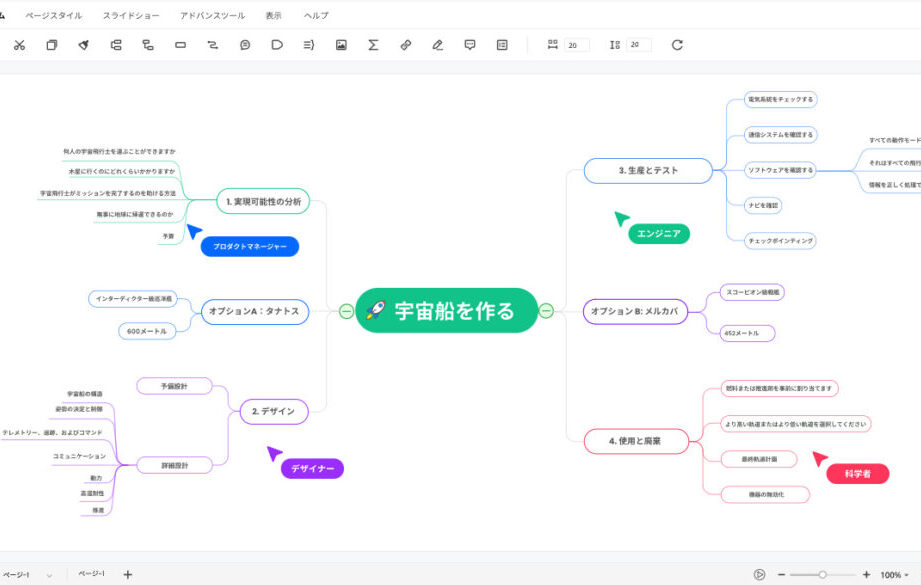This screenshot has height=585, width=921.
Task: Select topic 3. 生産とテスト
Action: (648, 170)
